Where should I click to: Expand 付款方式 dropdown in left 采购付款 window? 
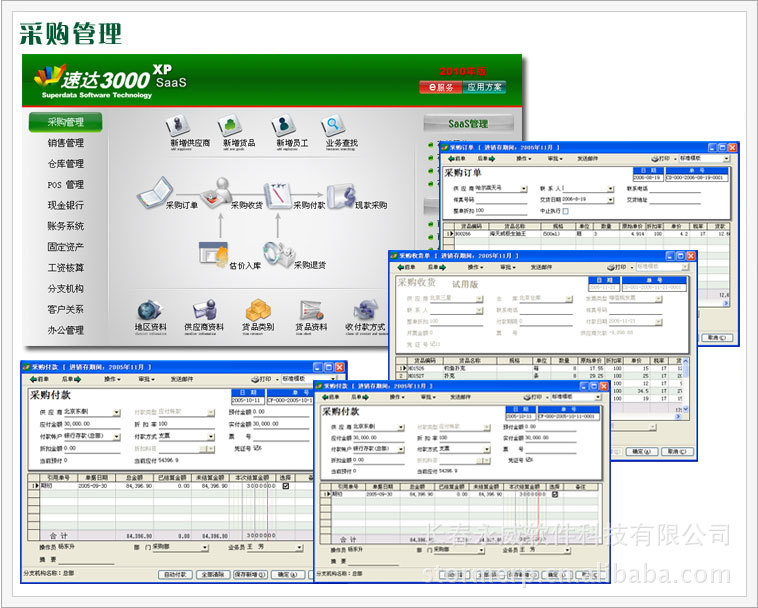tap(211, 436)
